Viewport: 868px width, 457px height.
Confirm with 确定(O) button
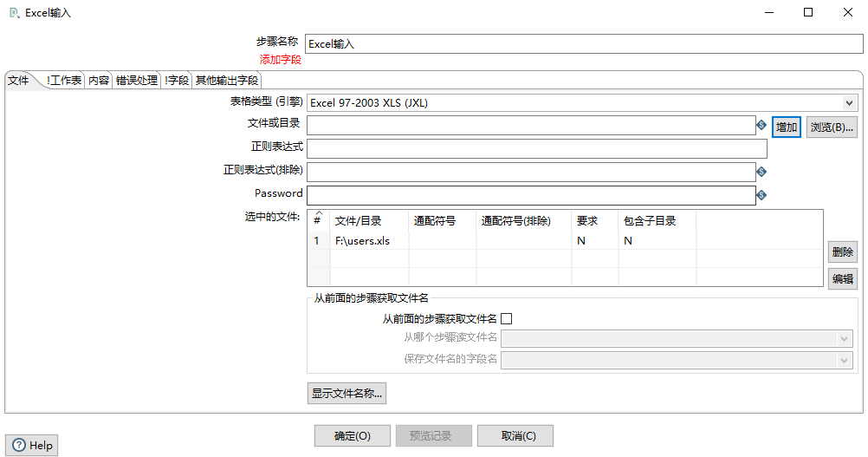352,436
